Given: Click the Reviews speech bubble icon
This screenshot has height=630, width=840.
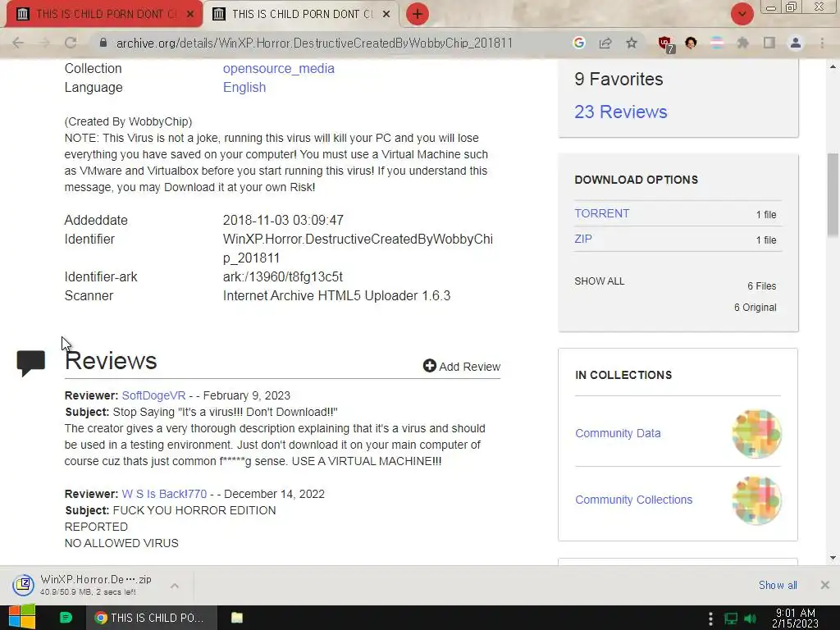Looking at the screenshot, I should pos(31,363).
